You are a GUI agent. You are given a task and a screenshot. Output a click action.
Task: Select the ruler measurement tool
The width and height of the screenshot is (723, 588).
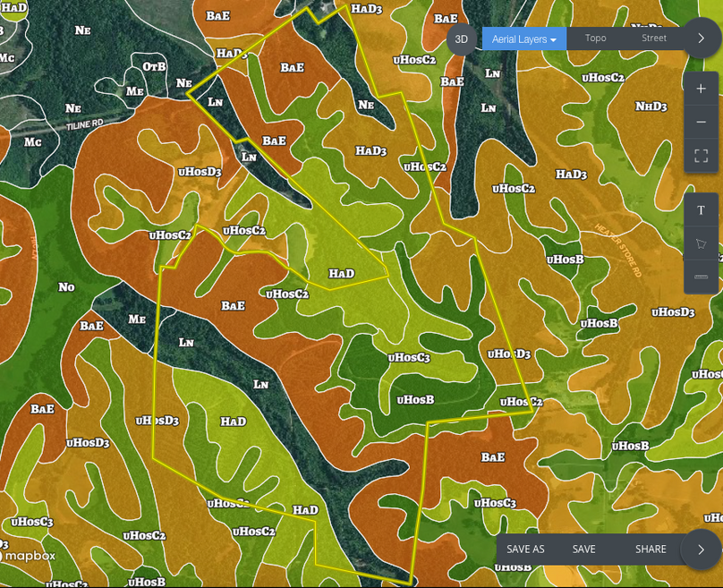pos(701,277)
